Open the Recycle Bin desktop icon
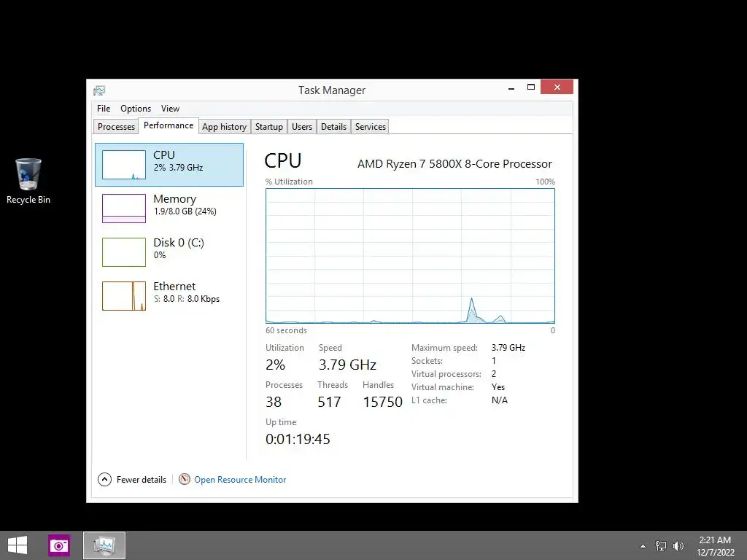This screenshot has width=747, height=560. (x=28, y=182)
